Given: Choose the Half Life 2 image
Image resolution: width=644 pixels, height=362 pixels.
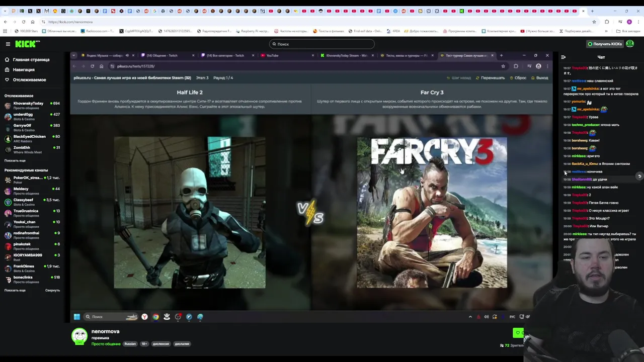Looking at the screenshot, I should point(190,213).
